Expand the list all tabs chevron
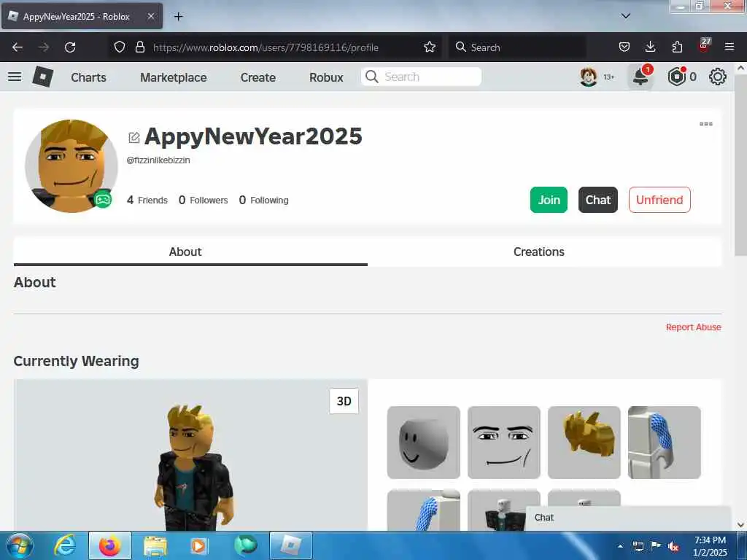The height and width of the screenshot is (560, 747). click(626, 16)
